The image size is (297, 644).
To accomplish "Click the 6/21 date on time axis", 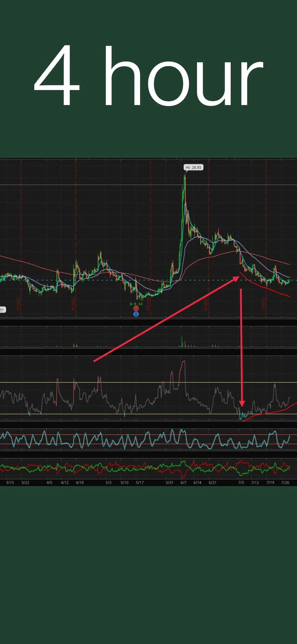I will point(213,483).
